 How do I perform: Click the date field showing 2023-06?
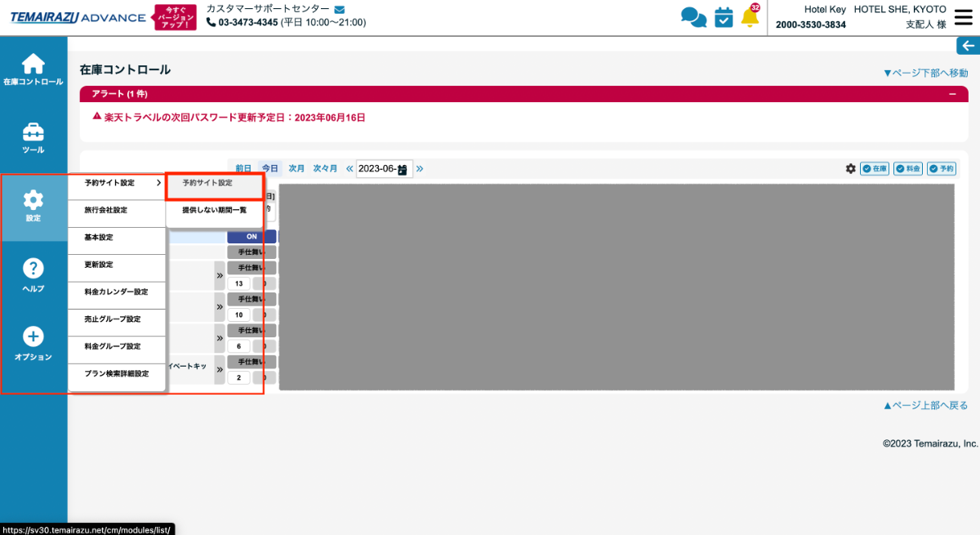point(378,168)
